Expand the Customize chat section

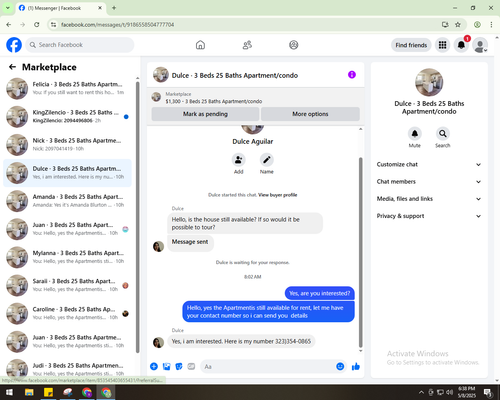[429, 164]
